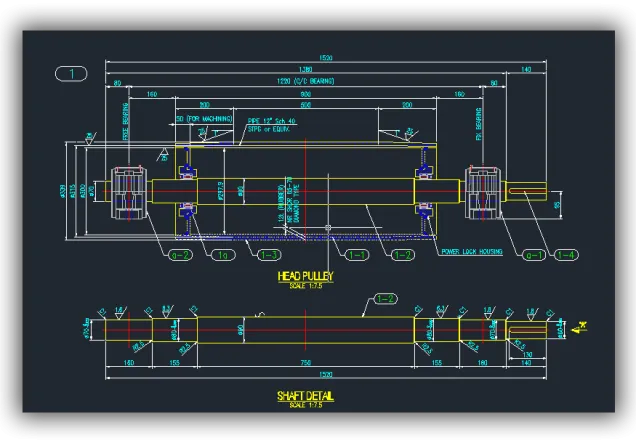The width and height of the screenshot is (636, 443).
Task: Click the 1-2 balloon in head pulley view
Action: (403, 255)
